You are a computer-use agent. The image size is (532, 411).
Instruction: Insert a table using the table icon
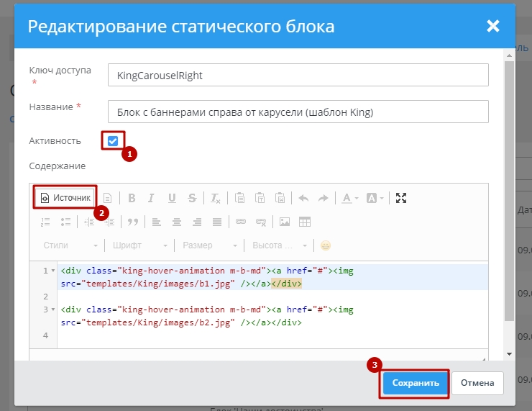[305, 222]
